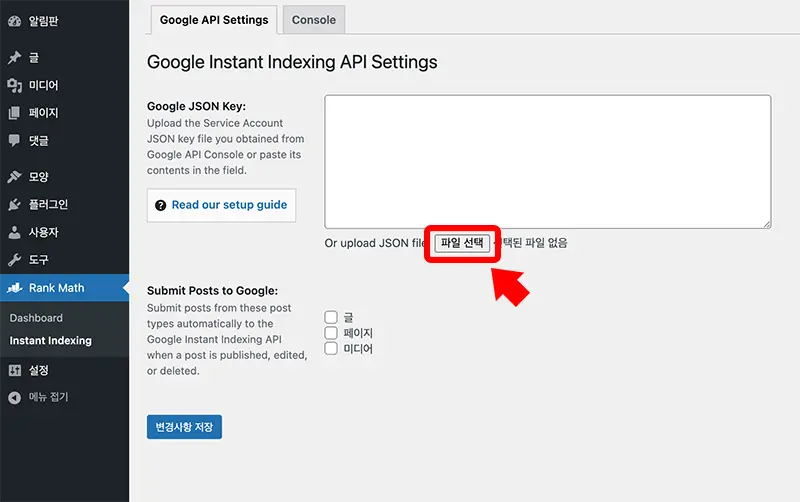
Task: Open the Rank Math menu item
Action: coord(64,288)
